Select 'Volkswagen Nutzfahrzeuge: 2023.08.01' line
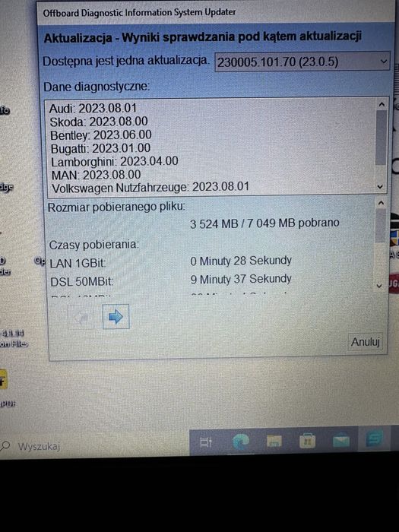399x532 pixels. coord(150,187)
